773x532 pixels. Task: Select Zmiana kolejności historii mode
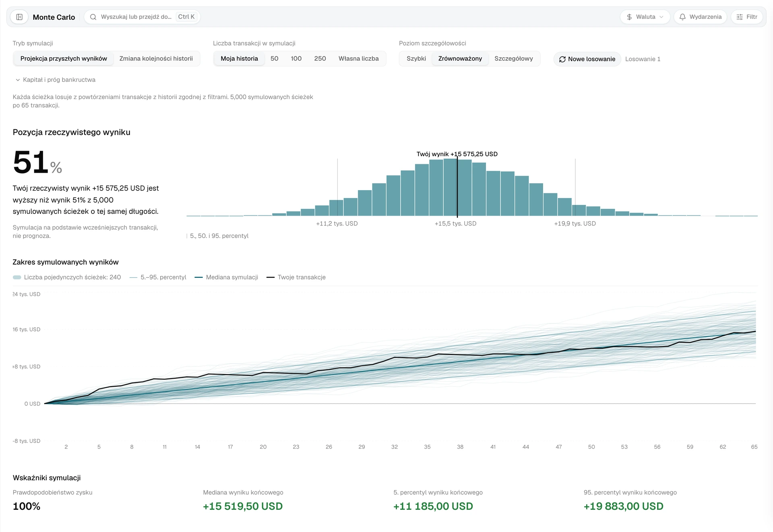[156, 58]
